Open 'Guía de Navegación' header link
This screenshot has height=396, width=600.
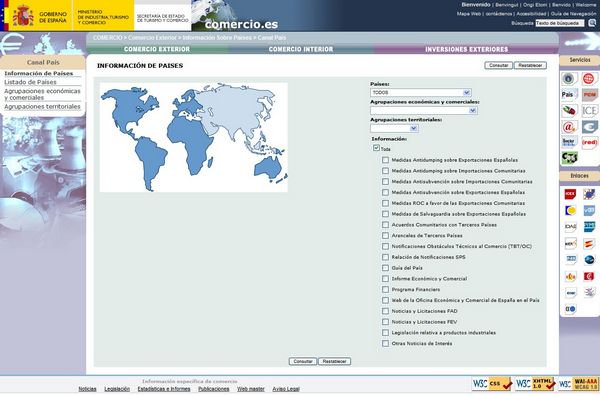tap(573, 14)
